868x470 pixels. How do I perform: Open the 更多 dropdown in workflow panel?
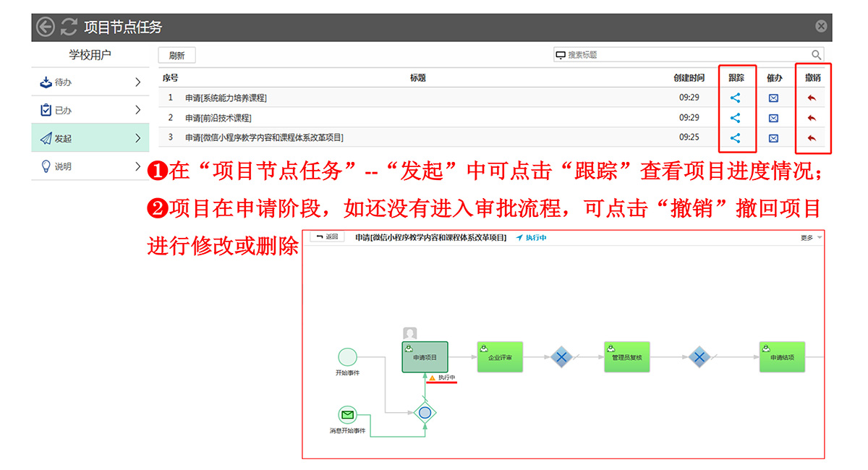pyautogui.click(x=811, y=238)
